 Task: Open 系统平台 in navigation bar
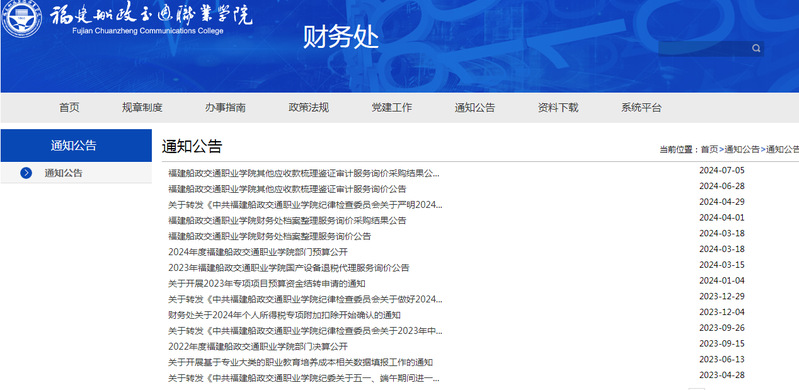(641, 108)
